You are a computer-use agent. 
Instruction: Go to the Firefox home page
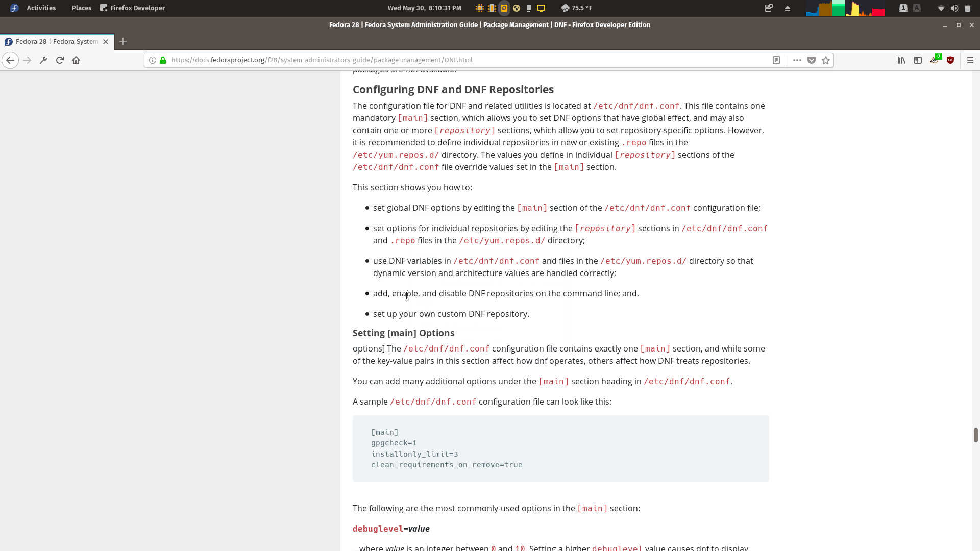click(x=76, y=60)
